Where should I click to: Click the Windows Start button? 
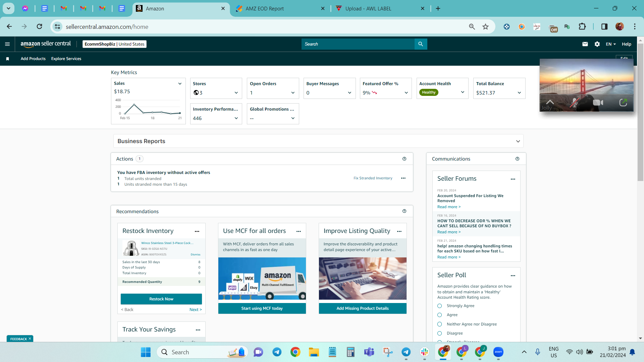(x=146, y=352)
